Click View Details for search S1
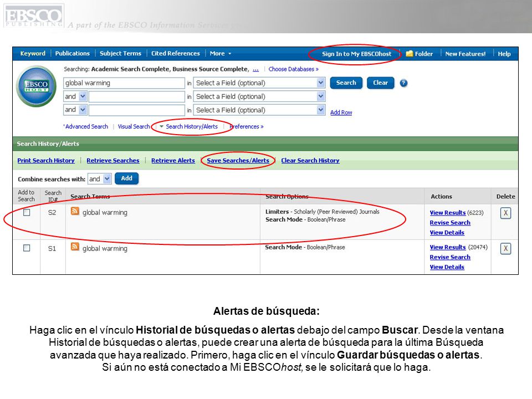532x399 pixels. click(447, 267)
